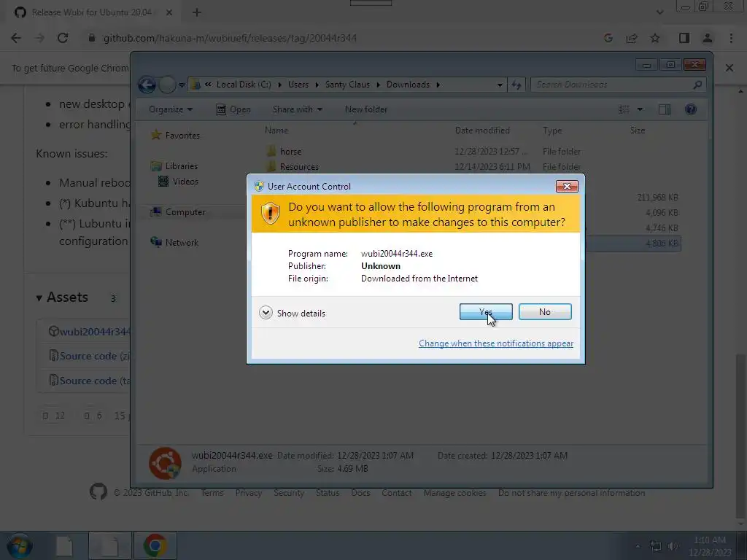Viewport: 747px width, 560px height.
Task: Open Chrome profile icon
Action: click(708, 38)
